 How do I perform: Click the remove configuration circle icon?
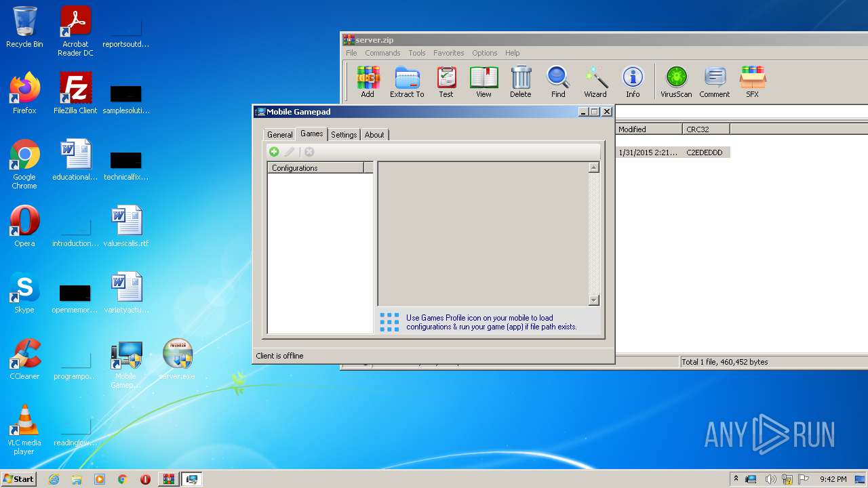point(309,152)
